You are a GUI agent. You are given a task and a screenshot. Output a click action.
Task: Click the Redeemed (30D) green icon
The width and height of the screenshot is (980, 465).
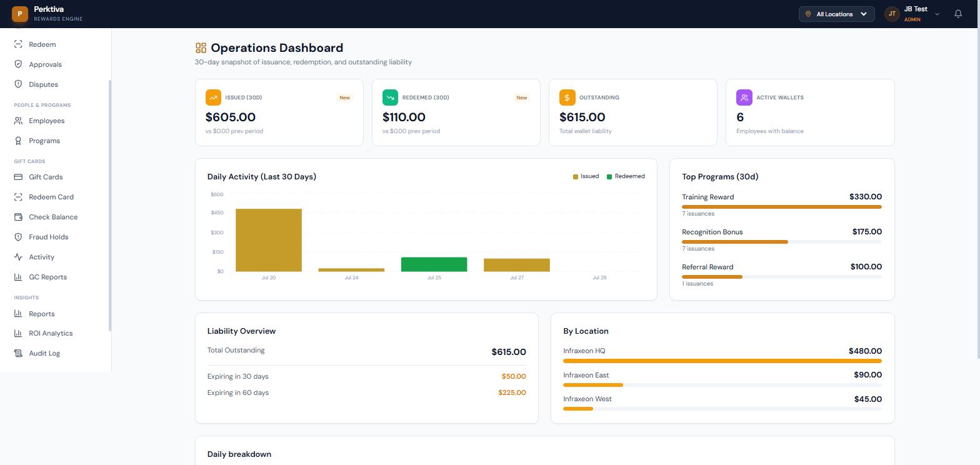point(390,97)
